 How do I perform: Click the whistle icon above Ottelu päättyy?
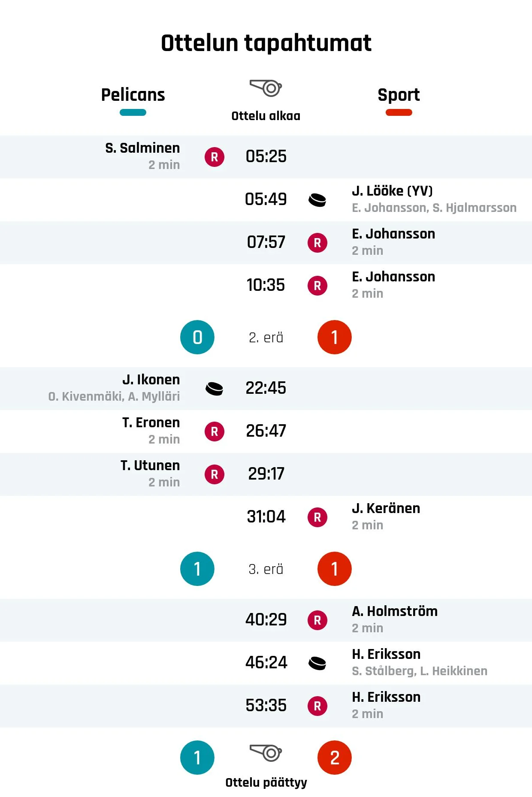click(266, 753)
